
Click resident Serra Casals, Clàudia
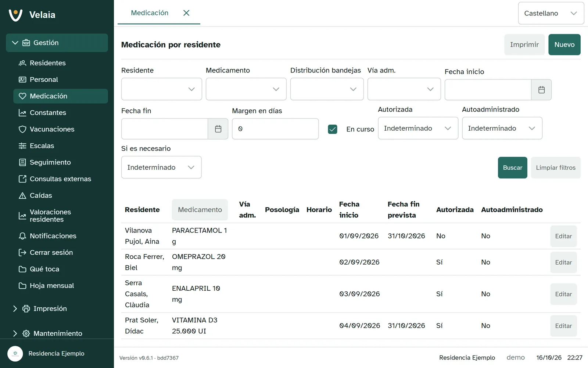click(x=137, y=294)
